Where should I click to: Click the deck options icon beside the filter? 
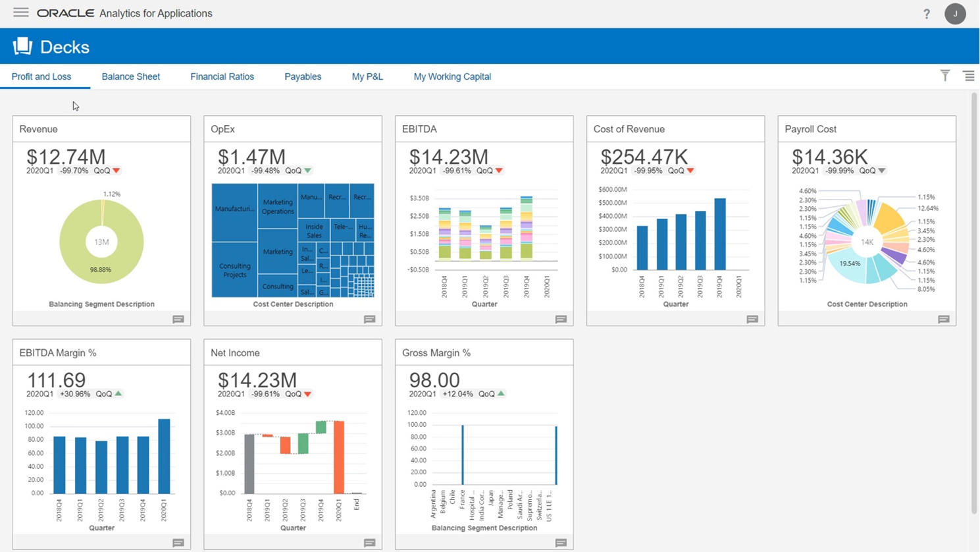click(969, 75)
